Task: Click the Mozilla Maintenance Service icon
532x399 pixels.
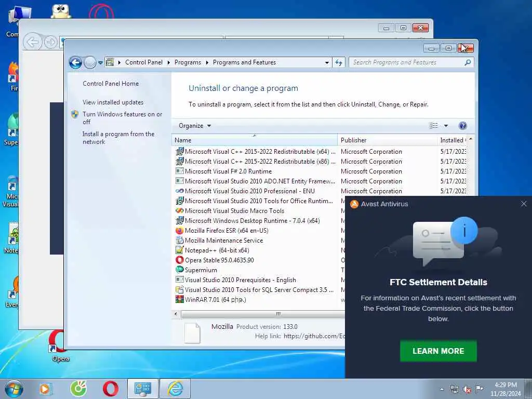Action: (179, 240)
